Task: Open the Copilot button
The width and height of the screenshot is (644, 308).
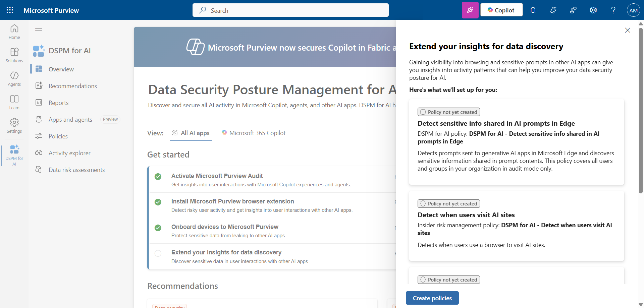Action: pyautogui.click(x=501, y=10)
